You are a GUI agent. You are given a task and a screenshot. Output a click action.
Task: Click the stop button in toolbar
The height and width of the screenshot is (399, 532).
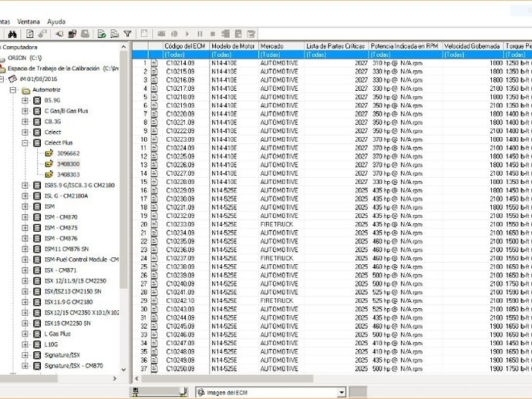pyautogui.click(x=213, y=34)
